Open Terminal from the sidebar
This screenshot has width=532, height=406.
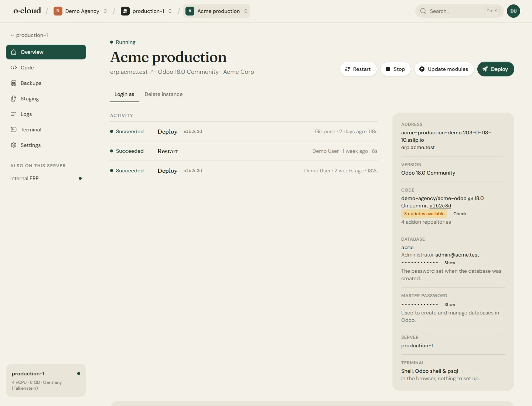(x=46, y=130)
